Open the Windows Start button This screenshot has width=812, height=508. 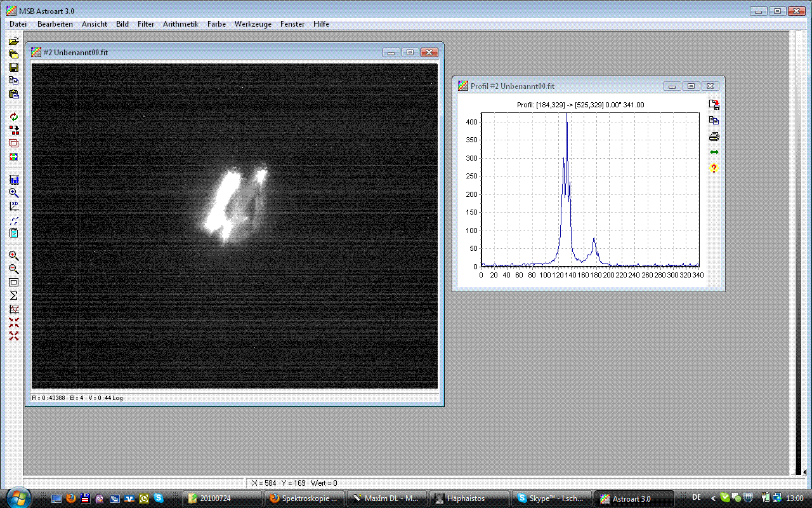pyautogui.click(x=18, y=497)
